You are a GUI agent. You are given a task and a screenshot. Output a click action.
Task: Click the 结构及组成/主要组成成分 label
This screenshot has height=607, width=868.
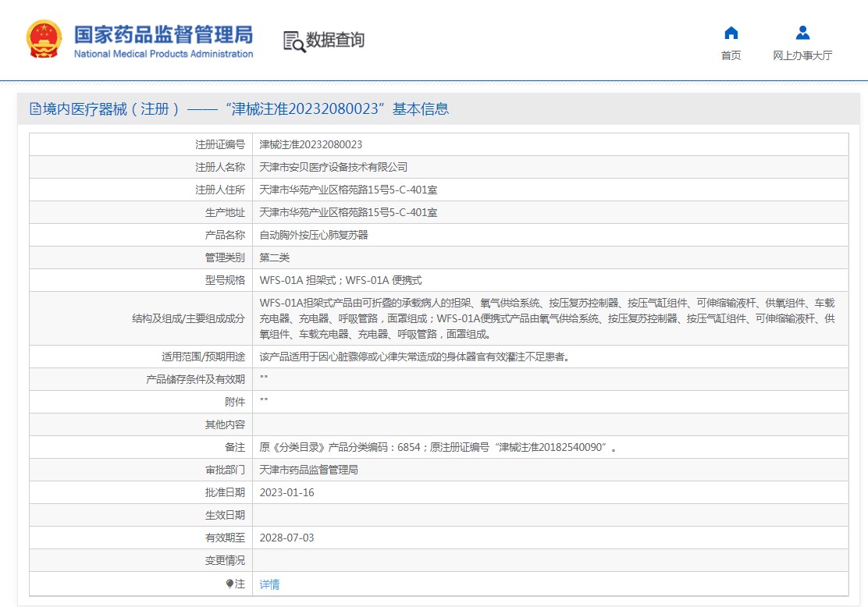pos(188,319)
